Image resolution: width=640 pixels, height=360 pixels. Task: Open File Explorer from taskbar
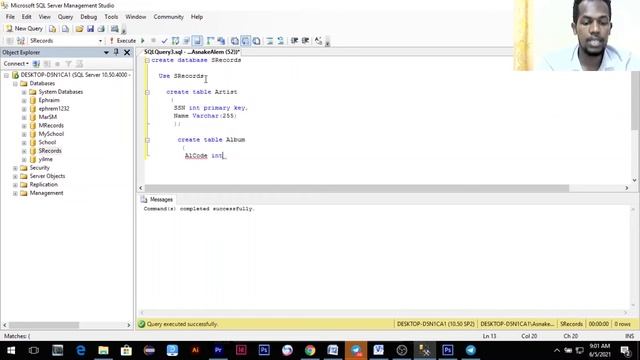point(103,350)
